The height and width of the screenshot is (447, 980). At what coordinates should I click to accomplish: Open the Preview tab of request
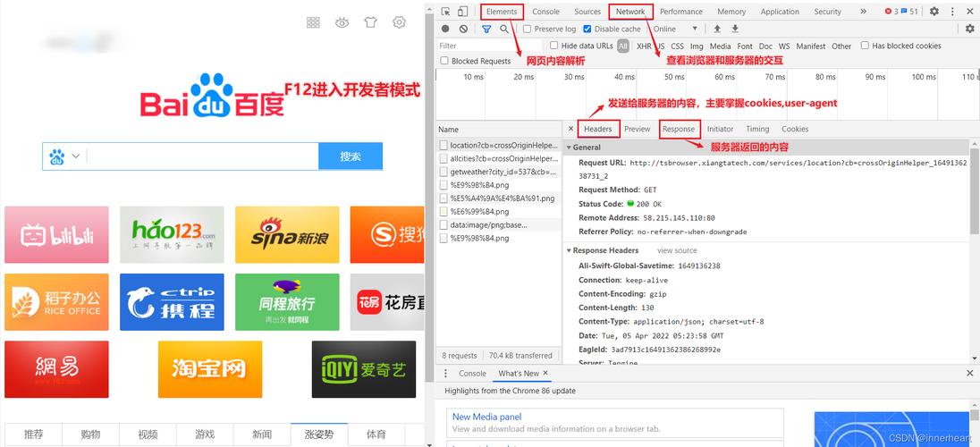click(x=638, y=129)
